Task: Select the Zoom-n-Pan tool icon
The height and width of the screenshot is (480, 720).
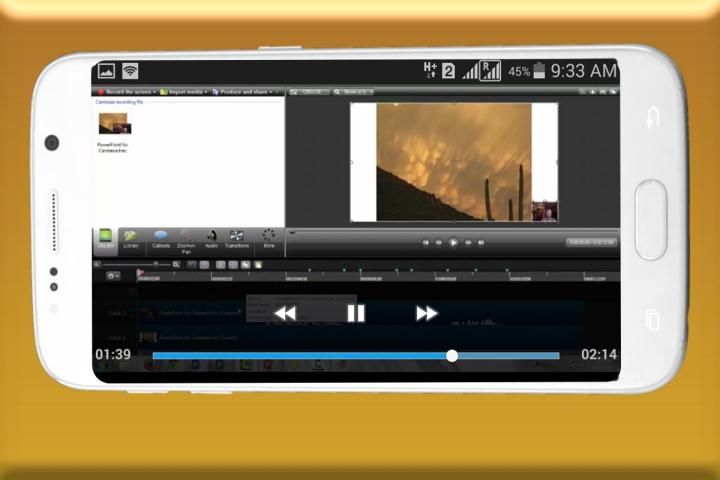Action: coord(186,238)
